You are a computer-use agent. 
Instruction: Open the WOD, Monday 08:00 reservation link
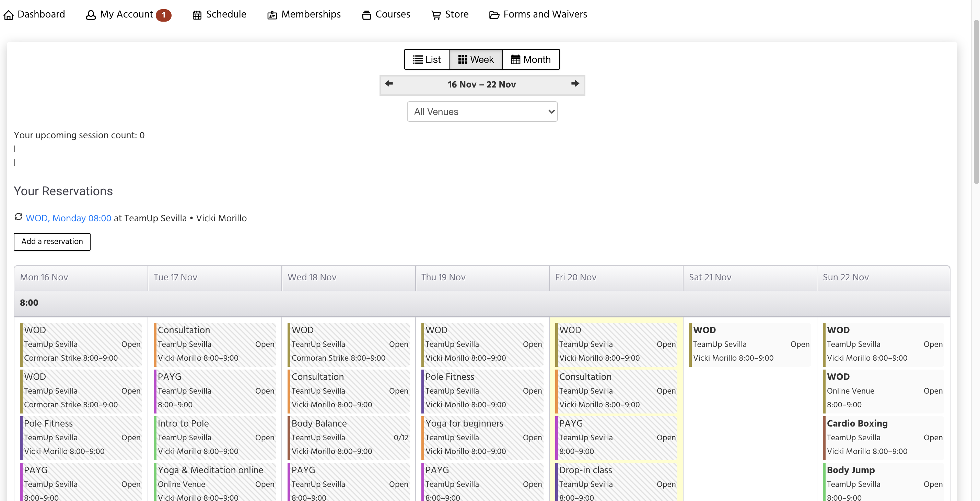coord(69,218)
